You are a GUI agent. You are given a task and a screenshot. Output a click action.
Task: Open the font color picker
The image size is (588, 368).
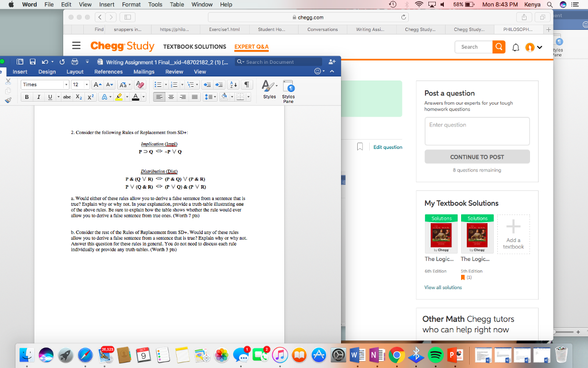pyautogui.click(x=136, y=96)
